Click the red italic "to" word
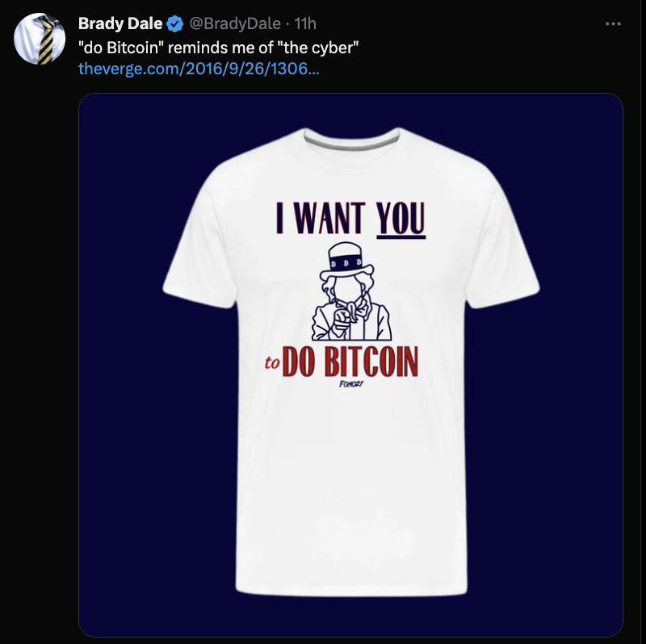Viewport: 646px width, 644px height. coord(272,365)
